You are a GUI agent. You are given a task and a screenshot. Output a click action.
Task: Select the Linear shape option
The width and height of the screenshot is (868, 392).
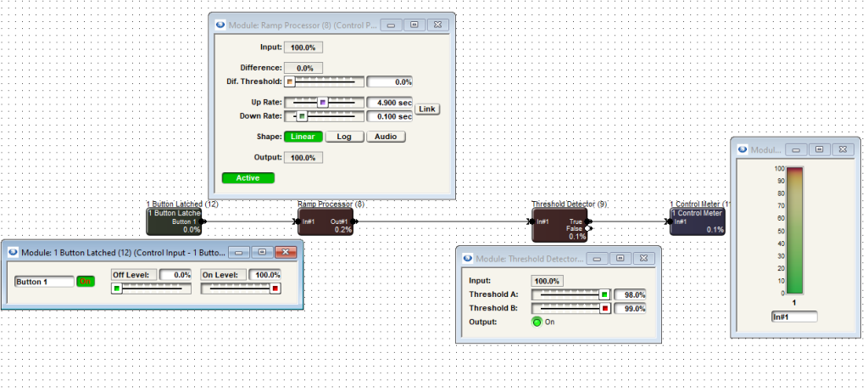pyautogui.click(x=302, y=137)
